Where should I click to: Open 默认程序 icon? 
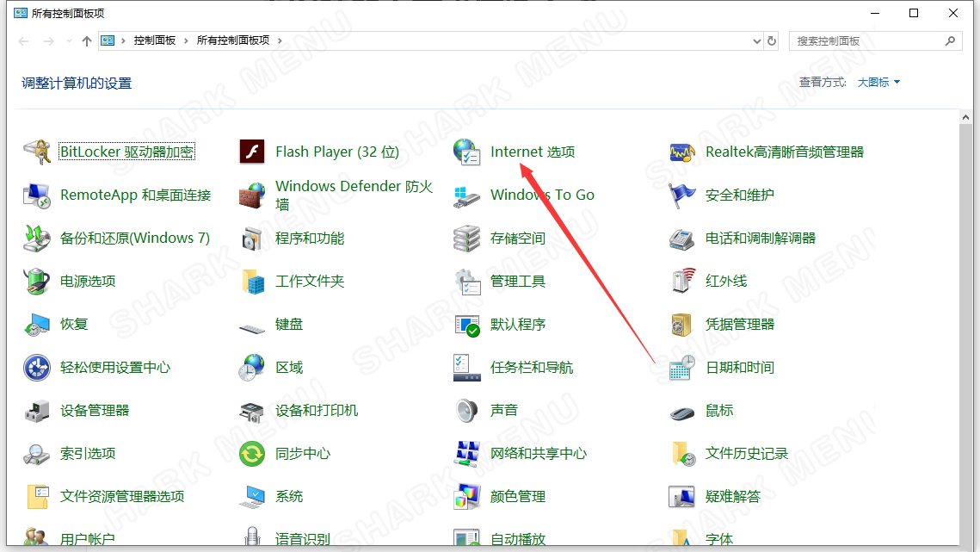[467, 325]
